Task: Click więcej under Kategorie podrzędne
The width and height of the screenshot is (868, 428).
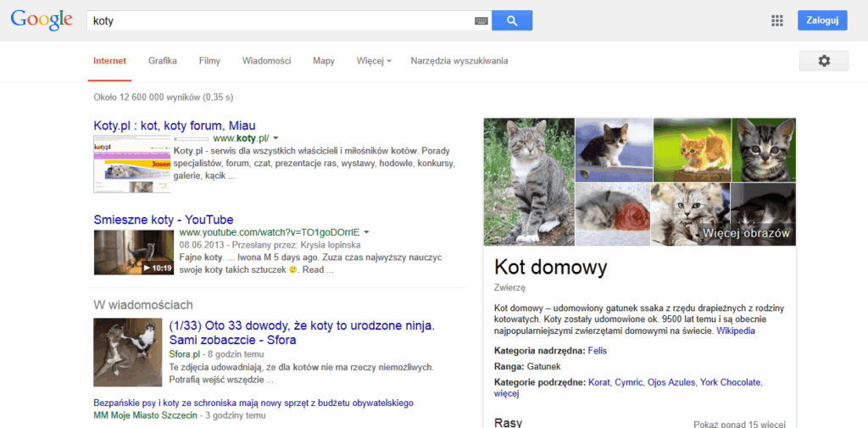Action: (x=507, y=393)
